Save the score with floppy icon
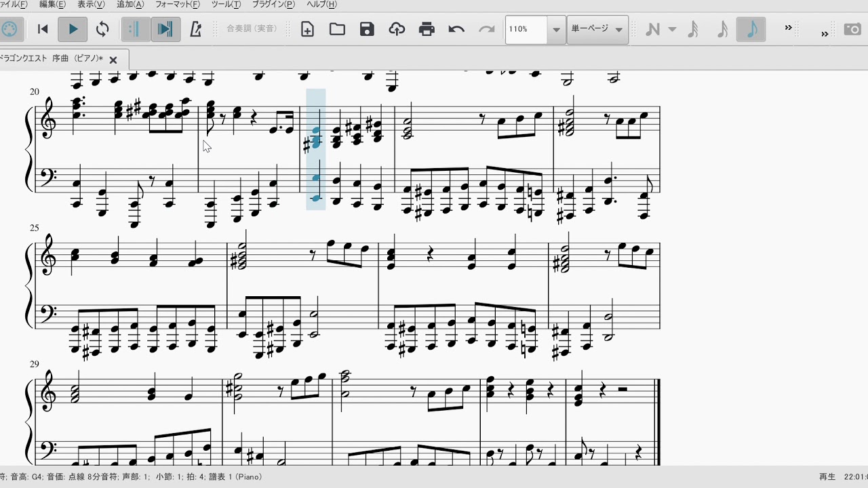Viewport: 868px width, 488px height. [367, 29]
